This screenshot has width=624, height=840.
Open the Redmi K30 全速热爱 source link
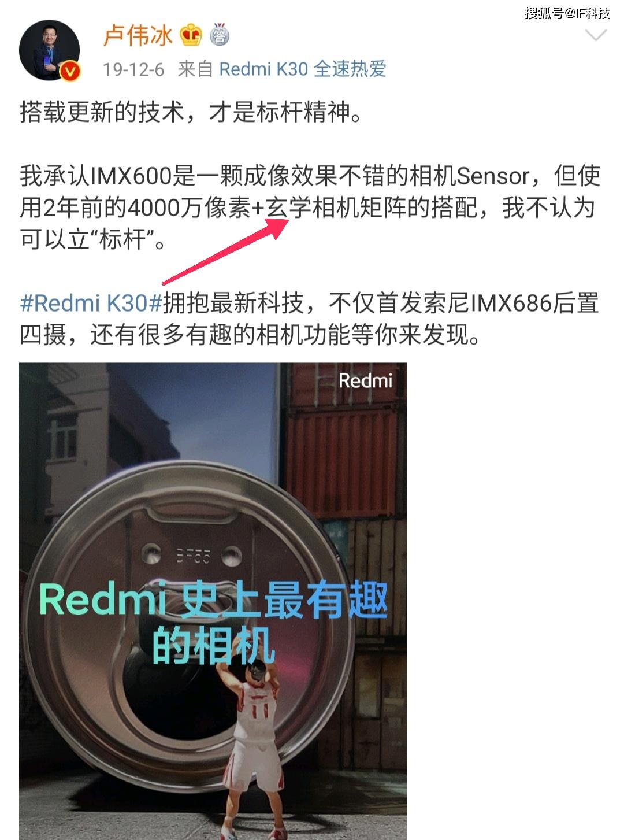pos(303,69)
